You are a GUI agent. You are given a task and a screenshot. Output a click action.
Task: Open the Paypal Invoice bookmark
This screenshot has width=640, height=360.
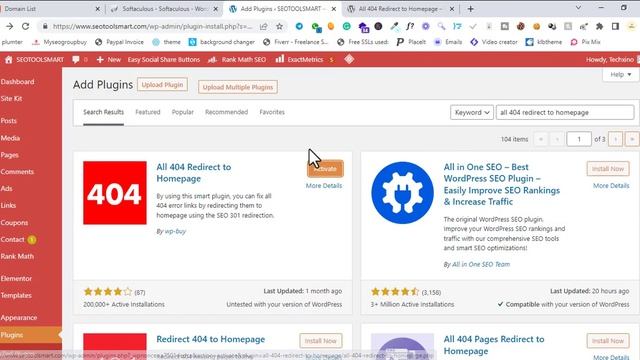click(x=119, y=42)
